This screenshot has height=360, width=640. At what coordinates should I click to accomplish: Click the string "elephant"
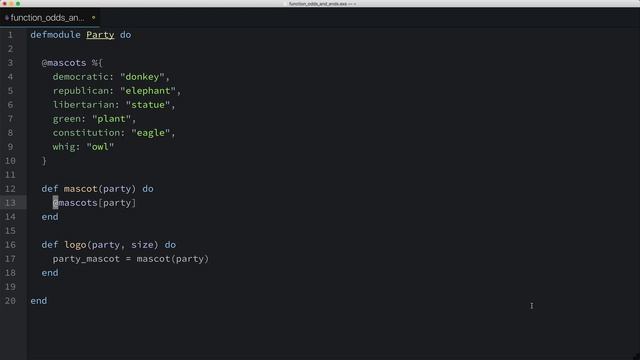(x=148, y=91)
